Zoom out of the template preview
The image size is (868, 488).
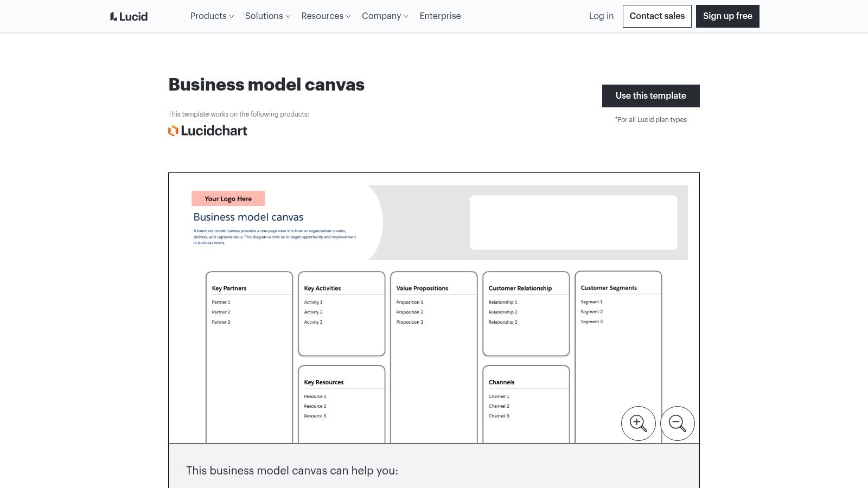[677, 423]
